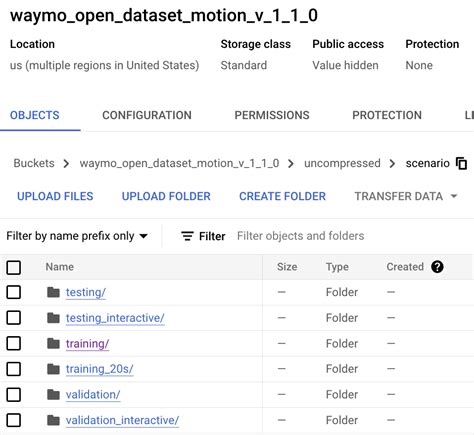The height and width of the screenshot is (435, 474).
Task: Open the validation_interactive/ folder link
Action: point(122,420)
